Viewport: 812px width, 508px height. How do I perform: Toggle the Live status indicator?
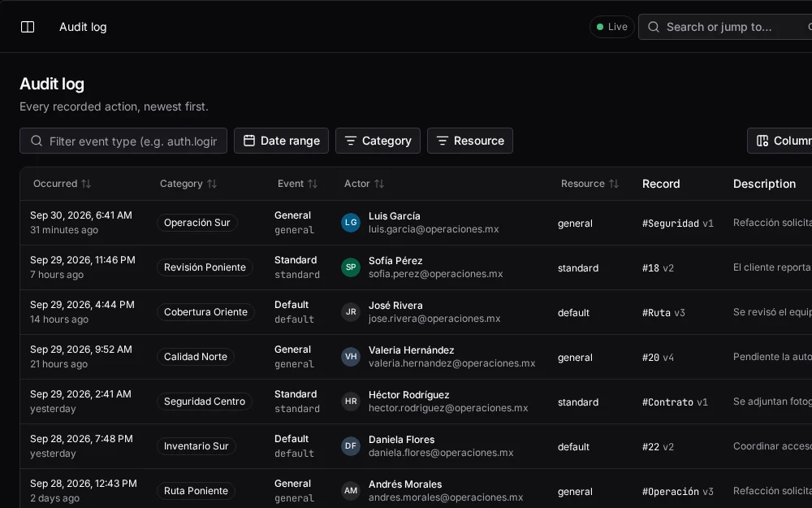[612, 27]
